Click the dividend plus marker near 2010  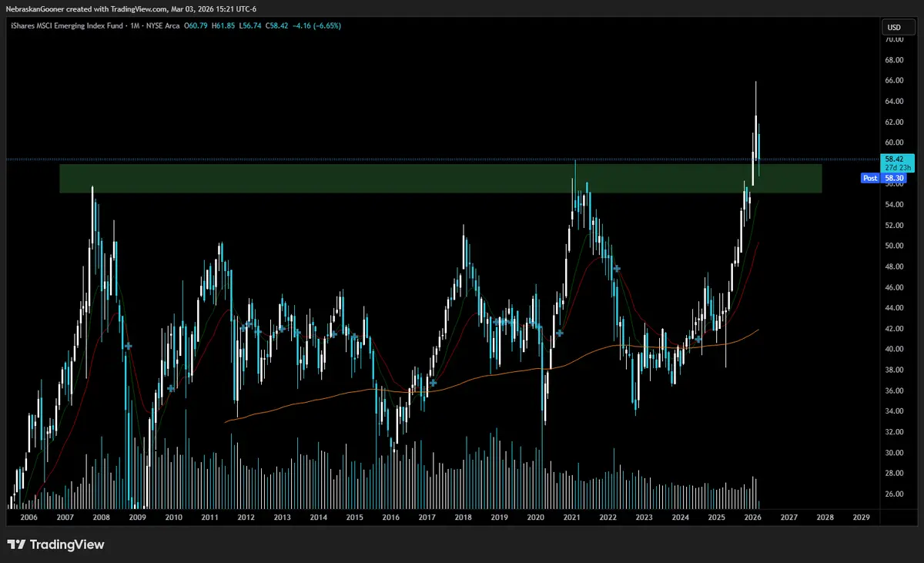coord(170,388)
